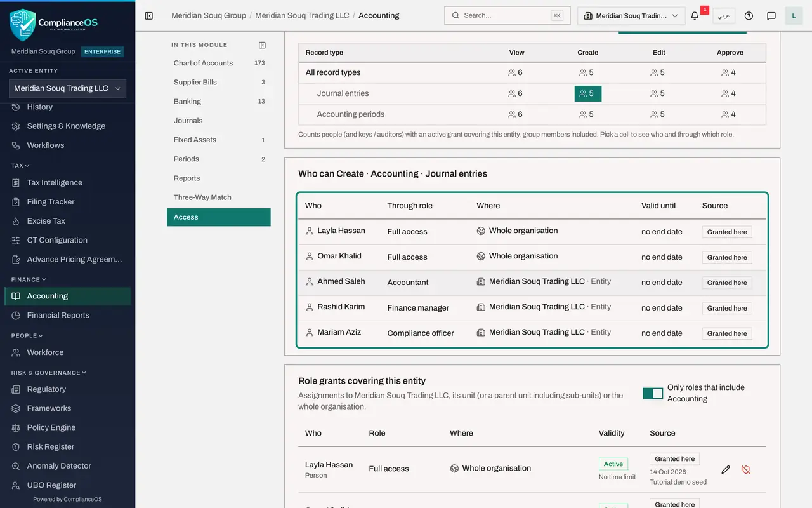Click Meridian Souq Group breadcrumb
Image resolution: width=812 pixels, height=508 pixels.
(209, 15)
